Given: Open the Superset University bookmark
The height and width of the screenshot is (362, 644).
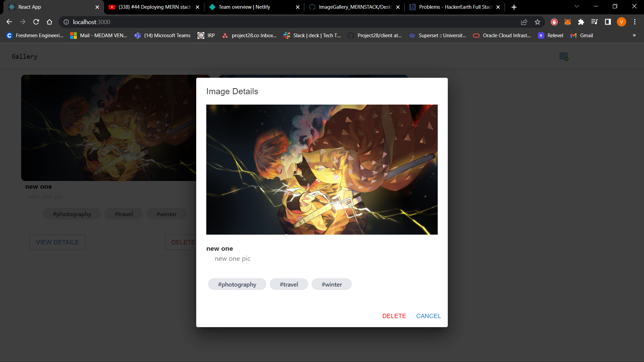Looking at the screenshot, I should click(x=438, y=35).
